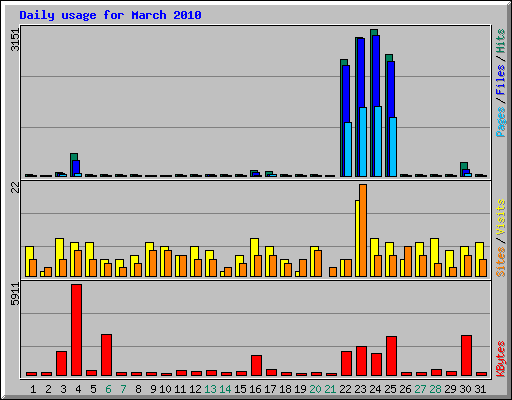The width and height of the screenshot is (512, 400).
Task: Click the cyan pages bar for day 25
Action: [393, 147]
